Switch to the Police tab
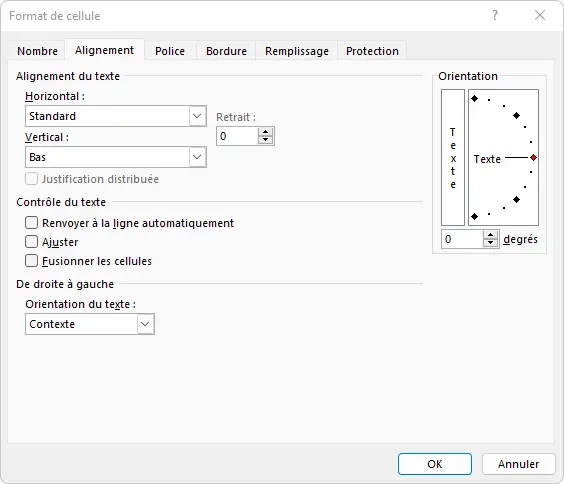This screenshot has width=564, height=484. 170,51
